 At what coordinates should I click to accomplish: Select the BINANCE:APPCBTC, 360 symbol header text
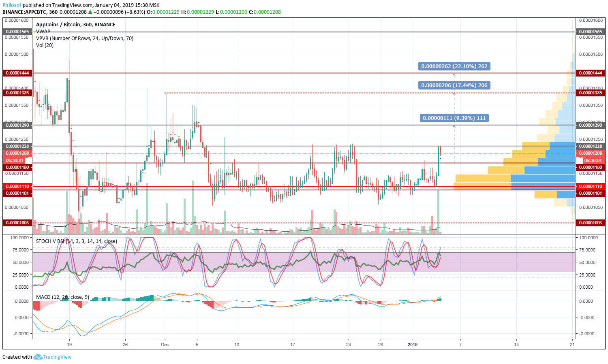click(x=30, y=12)
